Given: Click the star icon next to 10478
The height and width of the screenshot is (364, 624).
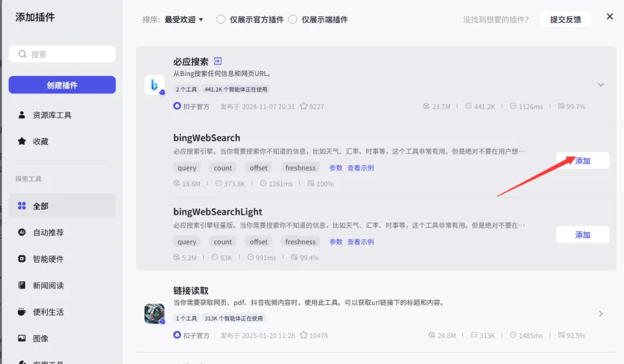Looking at the screenshot, I should [304, 335].
